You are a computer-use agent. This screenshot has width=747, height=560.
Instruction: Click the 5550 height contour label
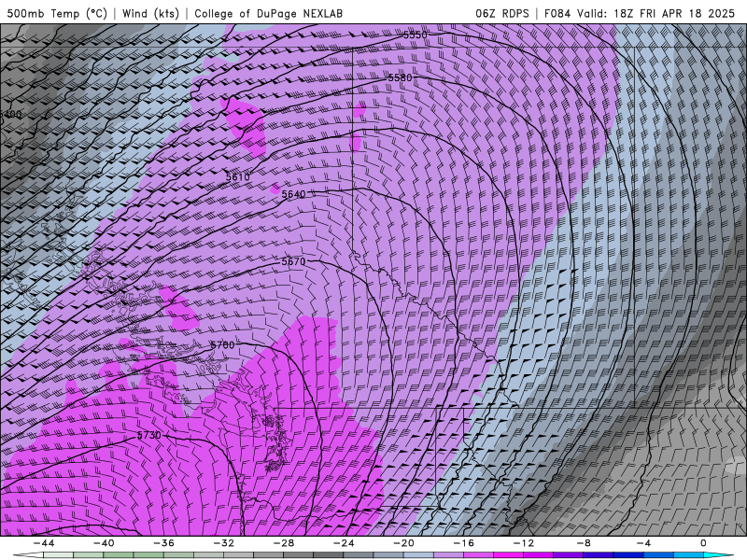point(415,35)
